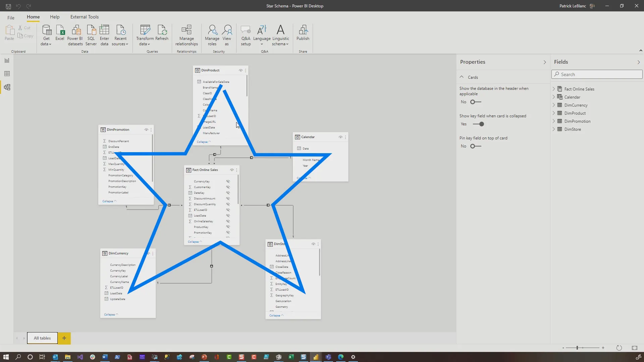Expand Fact Online Sales in Fields
The width and height of the screenshot is (644, 362).
point(554,89)
